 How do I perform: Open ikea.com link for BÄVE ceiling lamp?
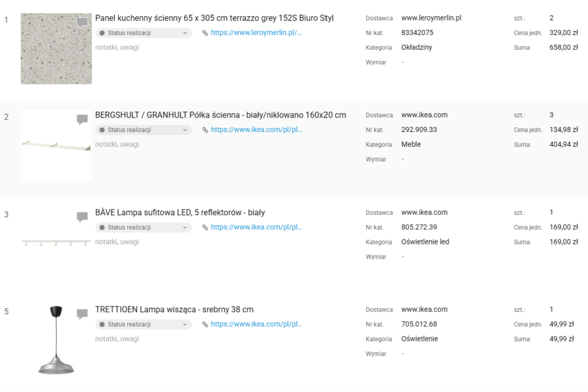point(256,228)
